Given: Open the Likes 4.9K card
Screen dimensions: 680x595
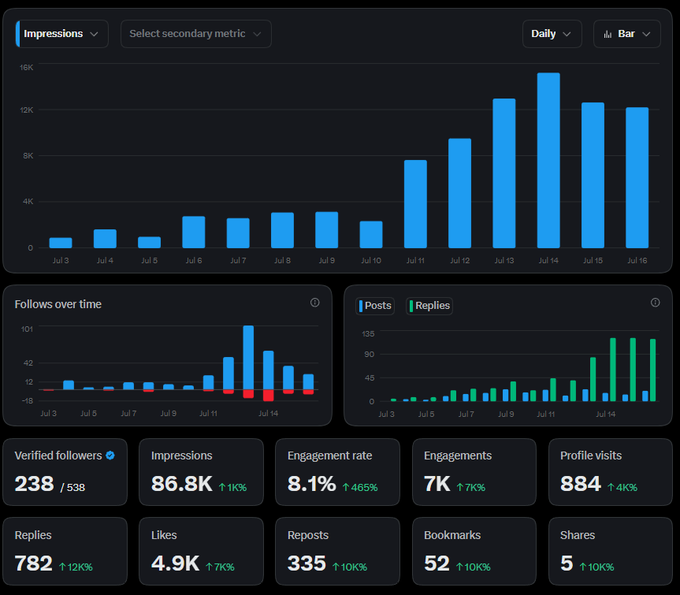Looking at the screenshot, I should click(201, 551).
